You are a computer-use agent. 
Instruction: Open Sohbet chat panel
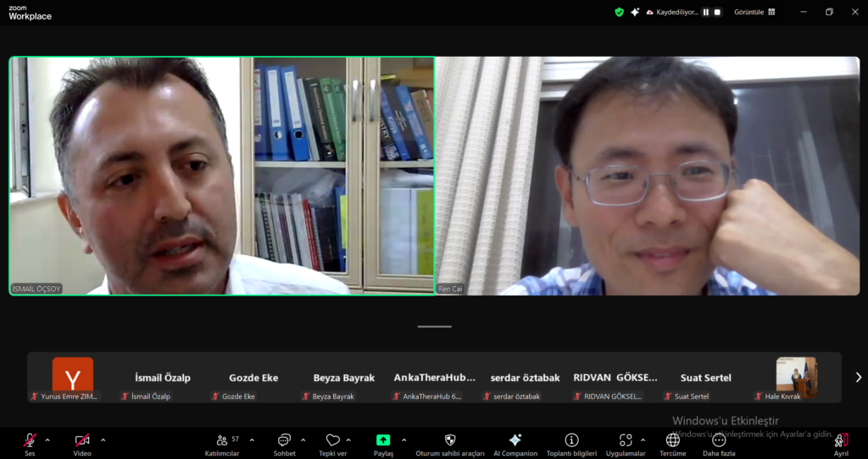(284, 445)
